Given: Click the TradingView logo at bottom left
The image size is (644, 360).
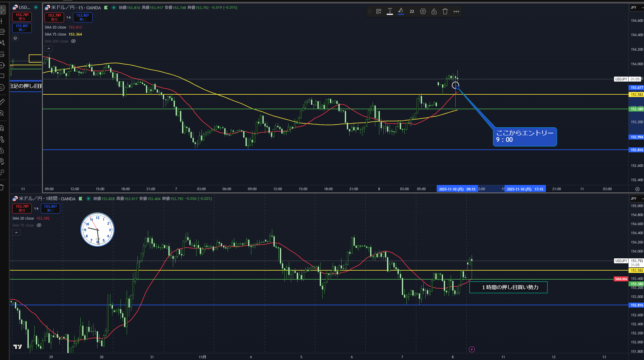Looking at the screenshot, I should [18, 347].
